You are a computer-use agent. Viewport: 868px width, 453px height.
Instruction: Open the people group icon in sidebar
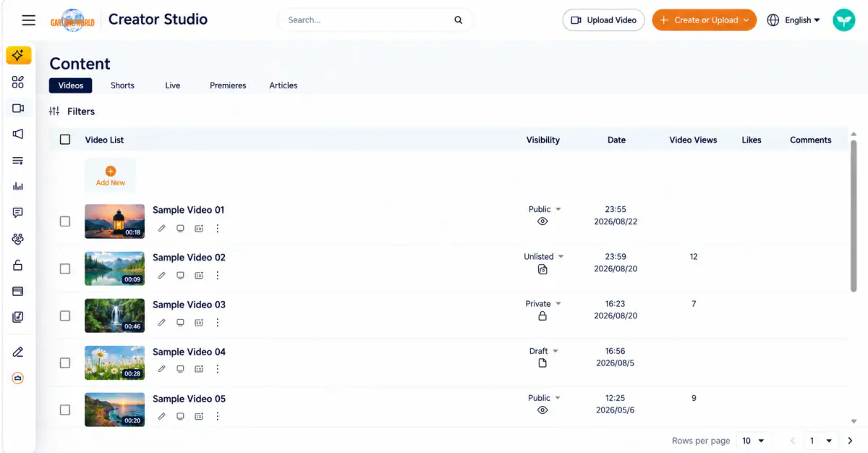(18, 239)
